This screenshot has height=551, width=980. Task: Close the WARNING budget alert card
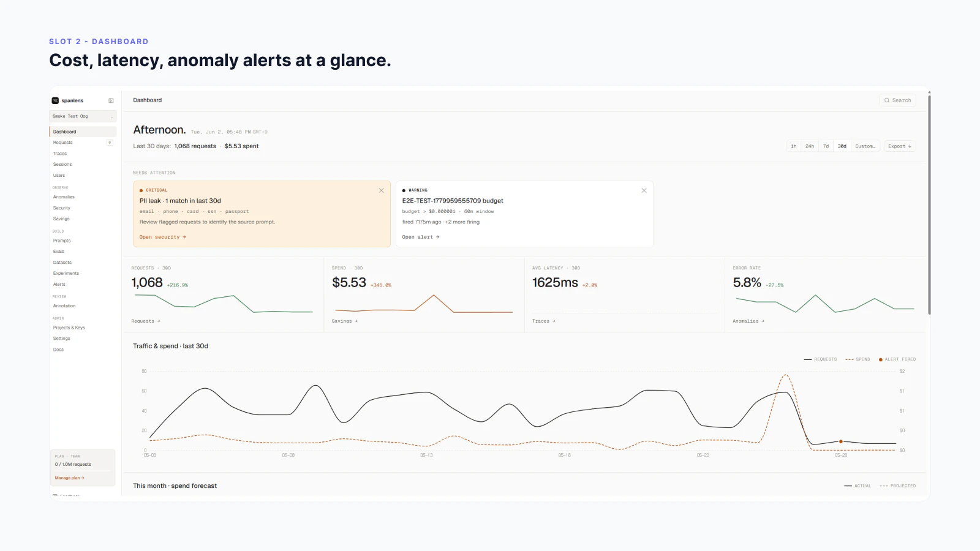pos(644,190)
